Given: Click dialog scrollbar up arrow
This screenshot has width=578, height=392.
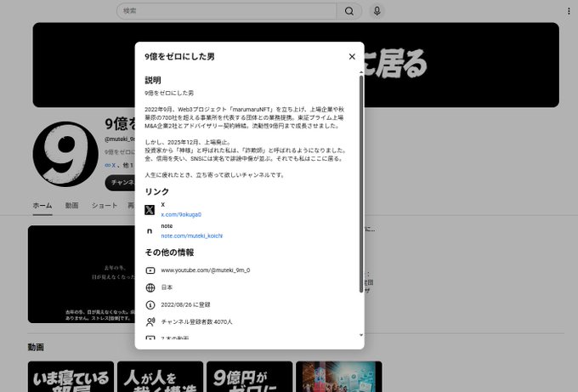Looking at the screenshot, I should coord(361,72).
